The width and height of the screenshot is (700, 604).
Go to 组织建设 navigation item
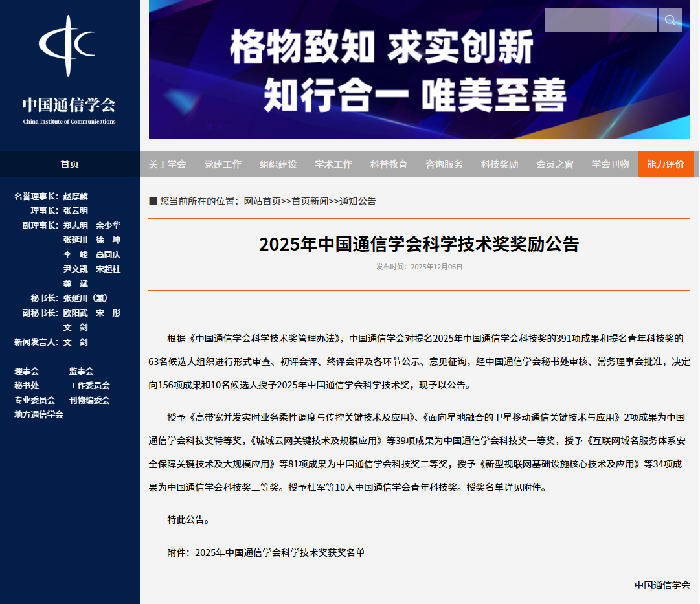click(x=278, y=164)
